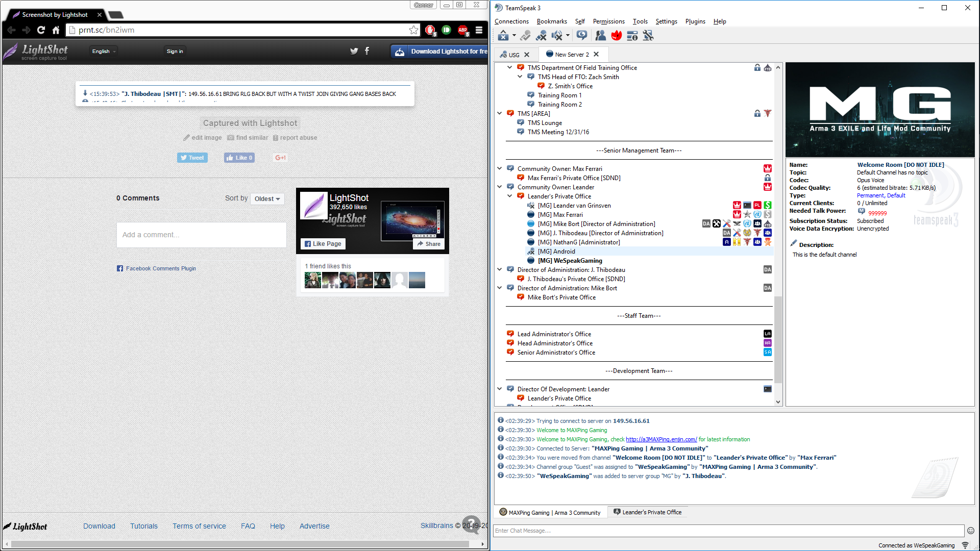Select user [MG] Mike Bort in tree

tap(596, 224)
